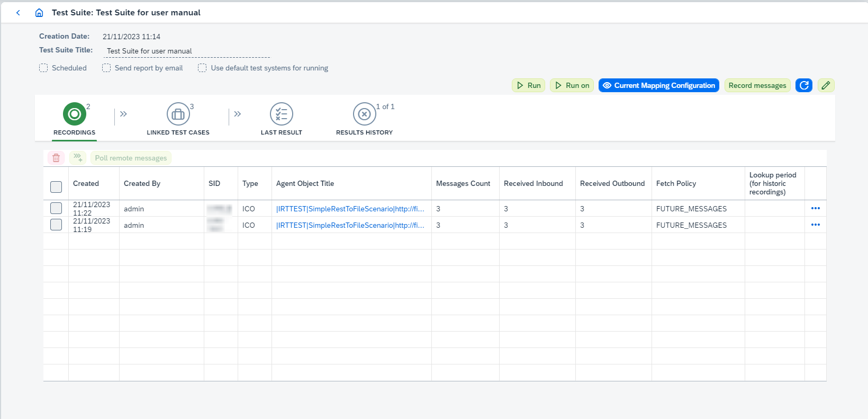Viewport: 868px width, 419px height.
Task: Open Current Mapping Configuration
Action: click(x=659, y=85)
